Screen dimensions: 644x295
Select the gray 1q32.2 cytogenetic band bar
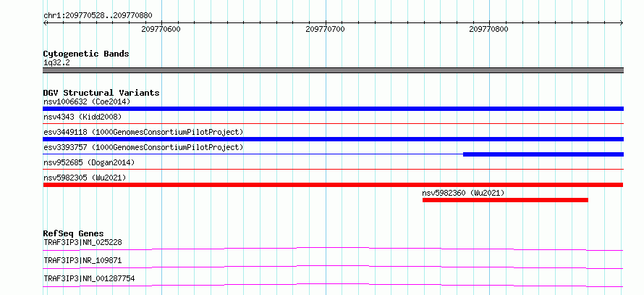click(333, 70)
